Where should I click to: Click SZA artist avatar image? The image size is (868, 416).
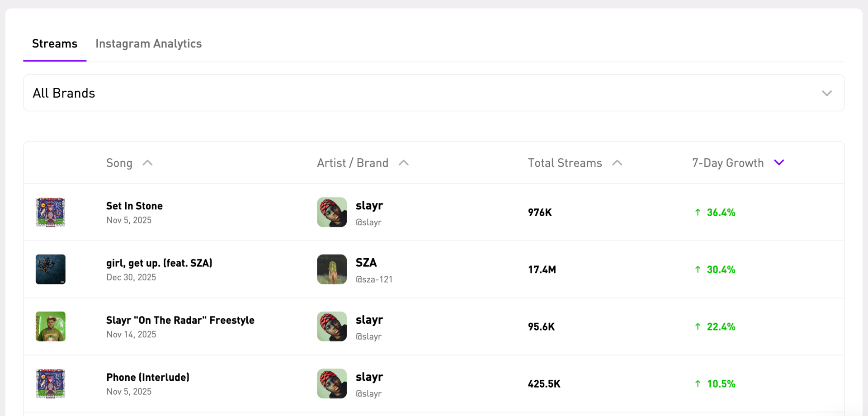click(332, 269)
